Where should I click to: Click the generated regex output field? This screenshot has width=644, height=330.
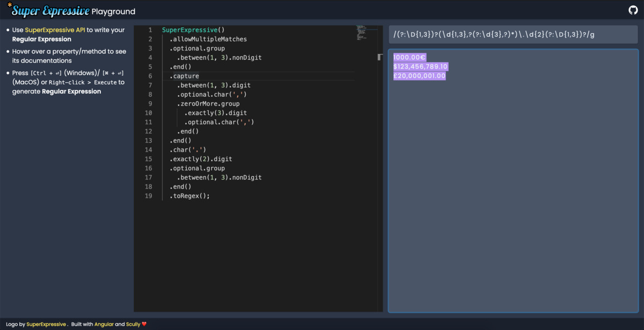tap(514, 34)
